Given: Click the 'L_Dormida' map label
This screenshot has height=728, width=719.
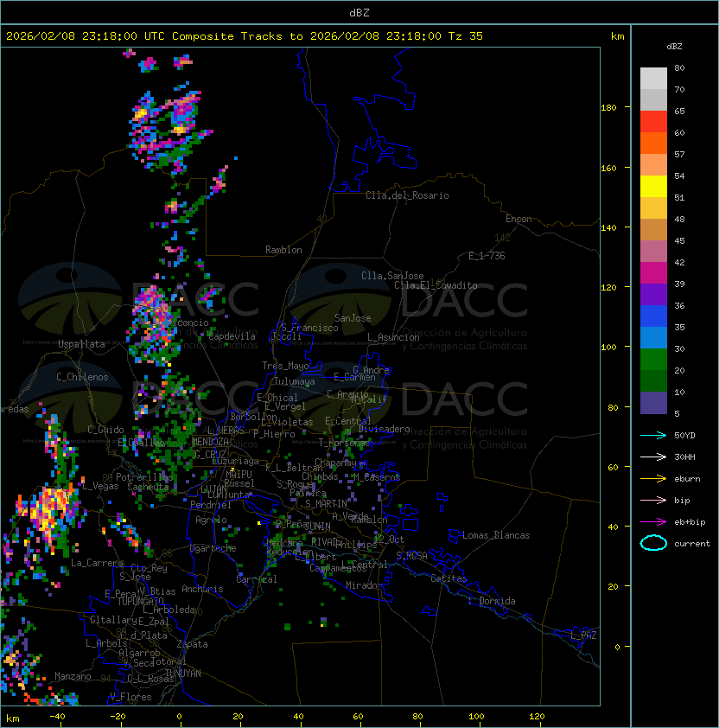Looking at the screenshot, I should point(492,601).
